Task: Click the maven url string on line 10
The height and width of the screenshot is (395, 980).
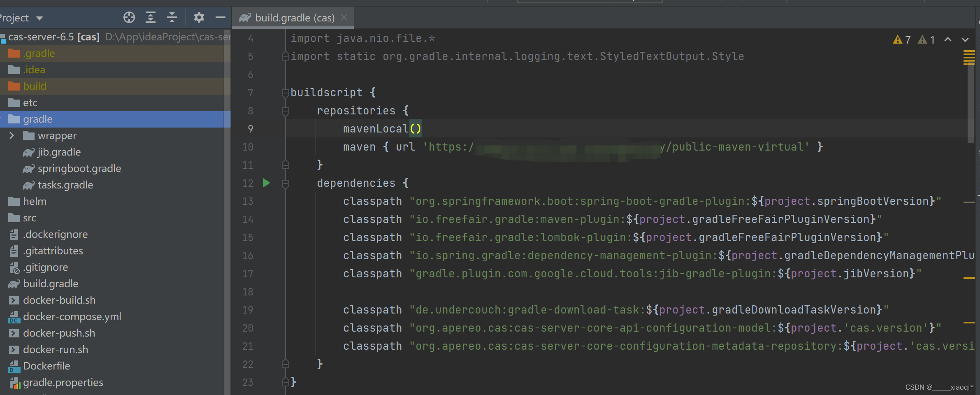Action: [616, 147]
